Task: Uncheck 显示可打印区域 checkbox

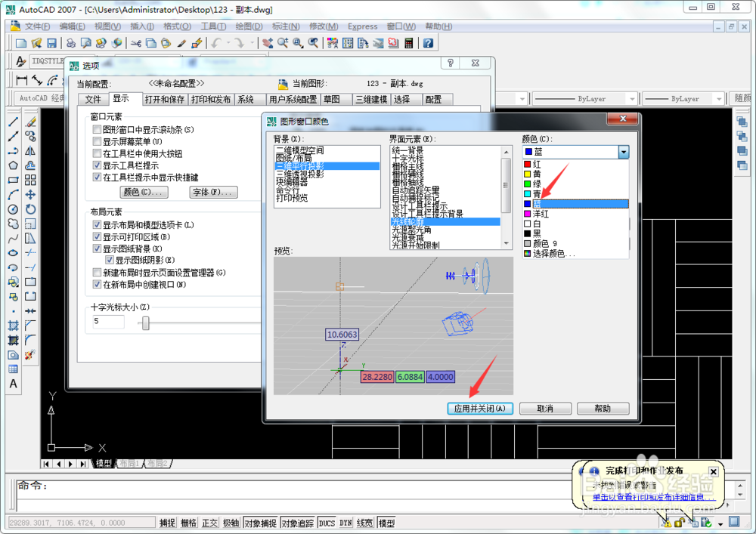Action: (97, 237)
